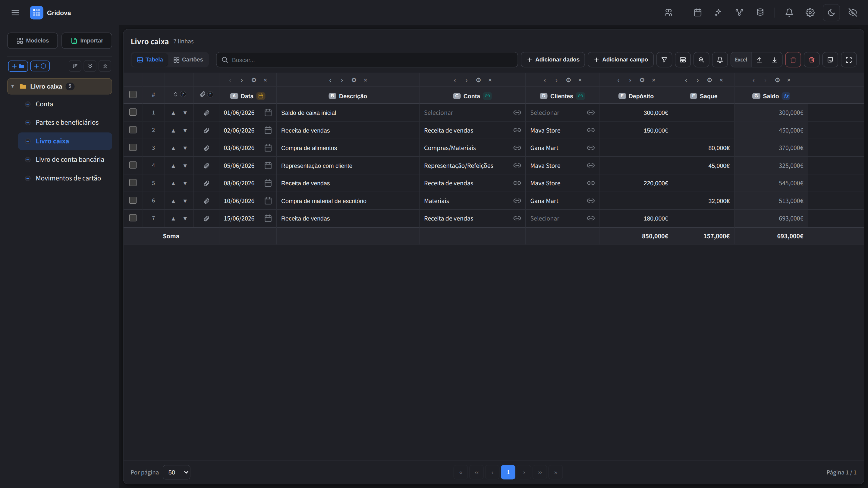Focus the Buscar search field

click(x=367, y=60)
